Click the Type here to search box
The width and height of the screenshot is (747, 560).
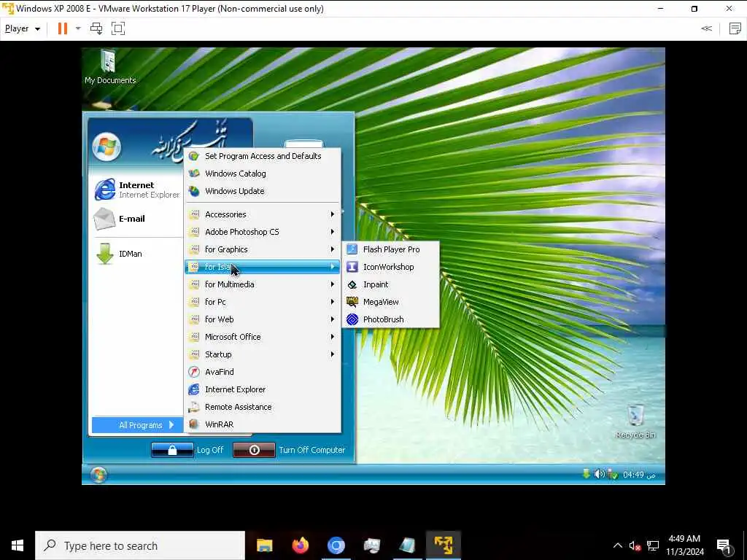[140, 545]
